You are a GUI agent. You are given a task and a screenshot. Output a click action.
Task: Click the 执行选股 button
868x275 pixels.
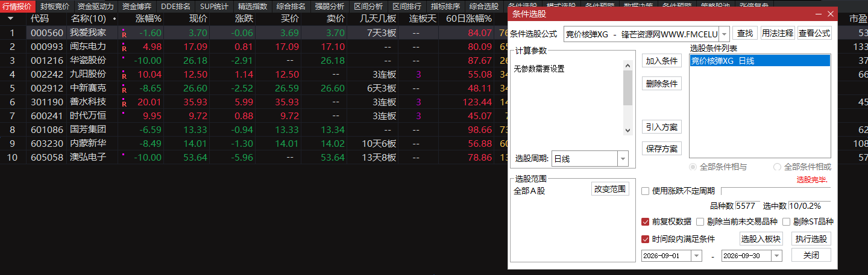click(x=811, y=239)
